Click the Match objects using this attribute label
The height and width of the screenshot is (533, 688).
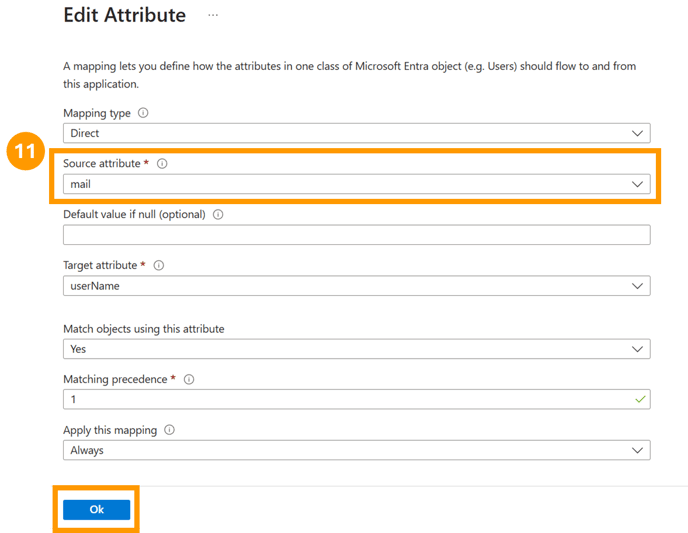click(143, 329)
